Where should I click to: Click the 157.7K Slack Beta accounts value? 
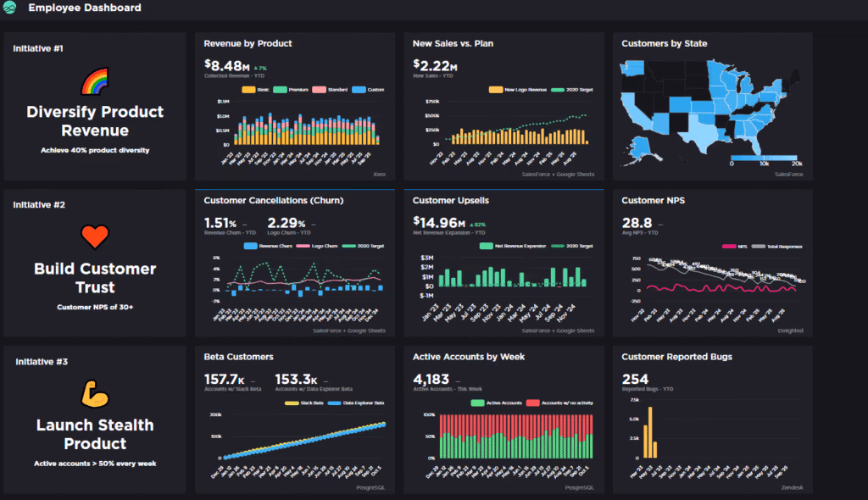pos(224,380)
